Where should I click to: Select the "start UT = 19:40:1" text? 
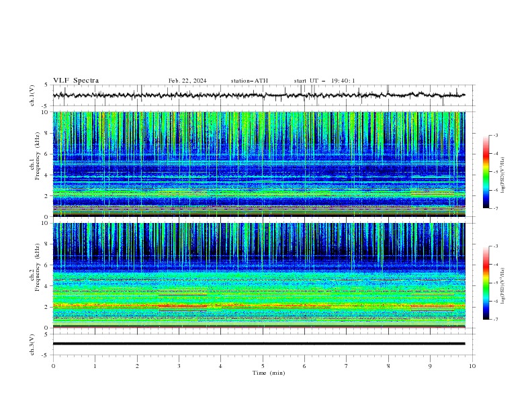point(324,81)
